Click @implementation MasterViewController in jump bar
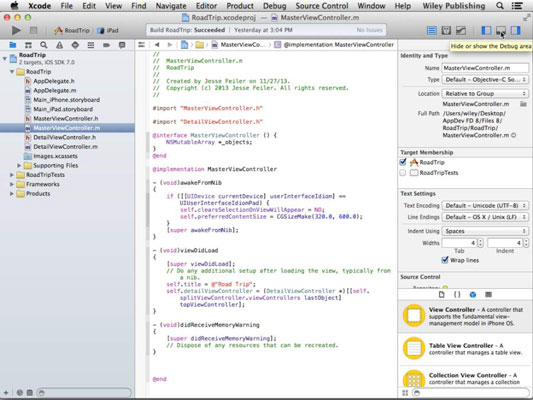Screen dimensions: 533x400 click(x=334, y=45)
